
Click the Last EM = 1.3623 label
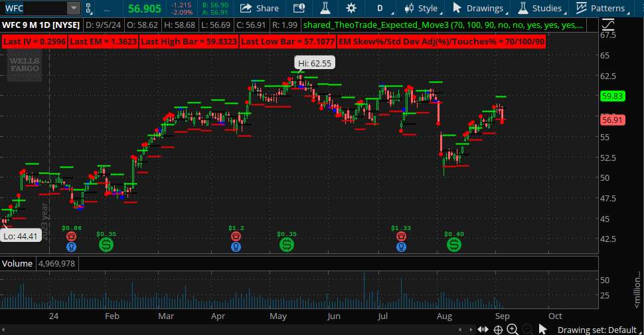103,41
